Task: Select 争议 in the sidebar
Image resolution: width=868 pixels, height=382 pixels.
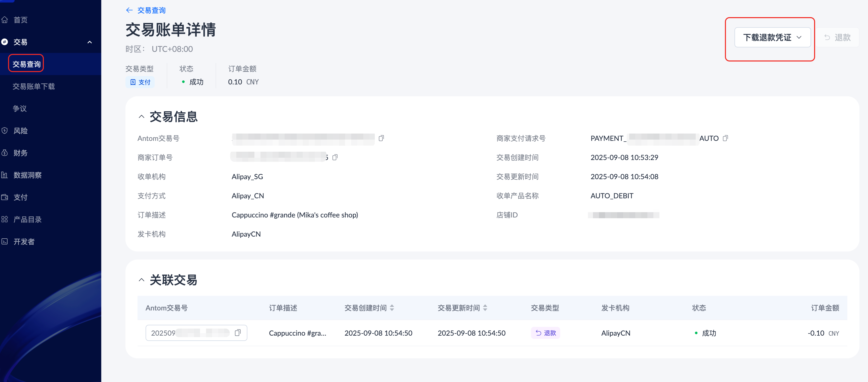Action: tap(20, 109)
